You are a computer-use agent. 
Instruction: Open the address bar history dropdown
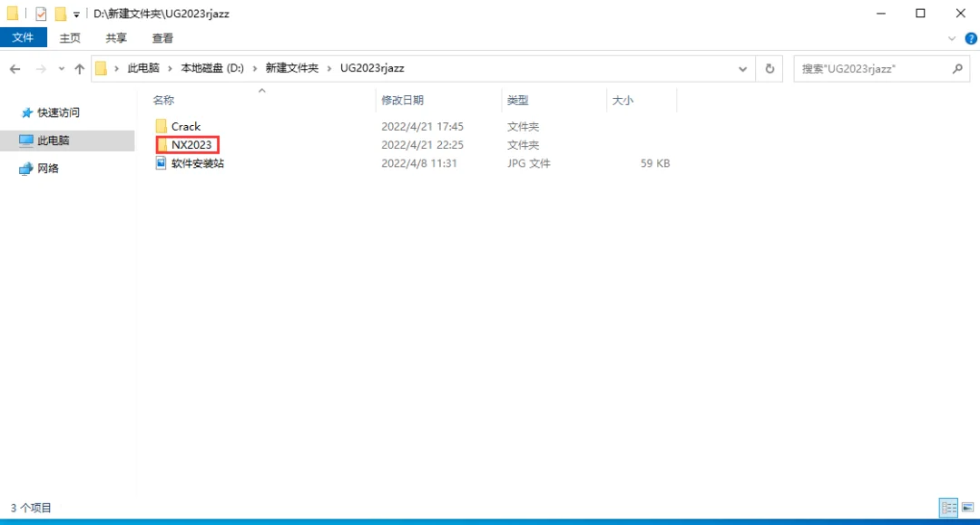click(742, 69)
